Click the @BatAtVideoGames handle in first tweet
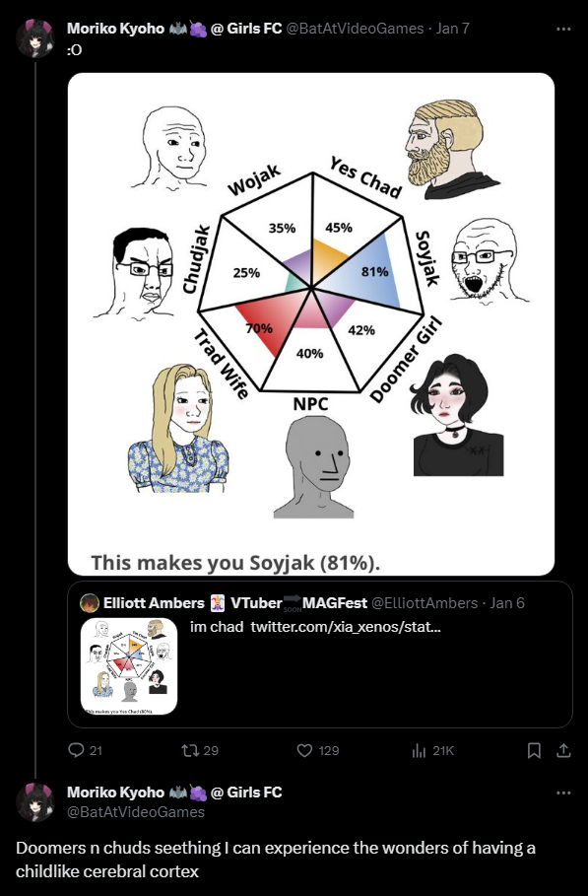 click(x=355, y=28)
